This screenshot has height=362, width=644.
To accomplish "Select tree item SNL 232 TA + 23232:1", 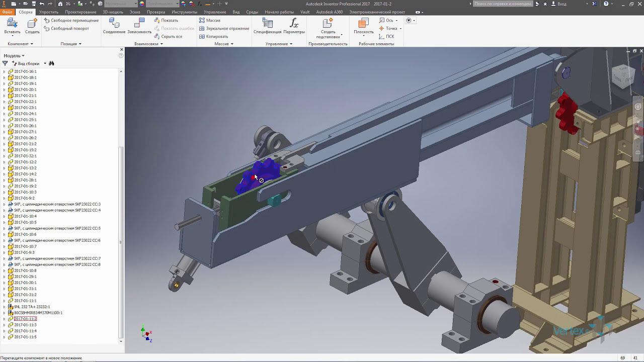I will (x=32, y=307).
